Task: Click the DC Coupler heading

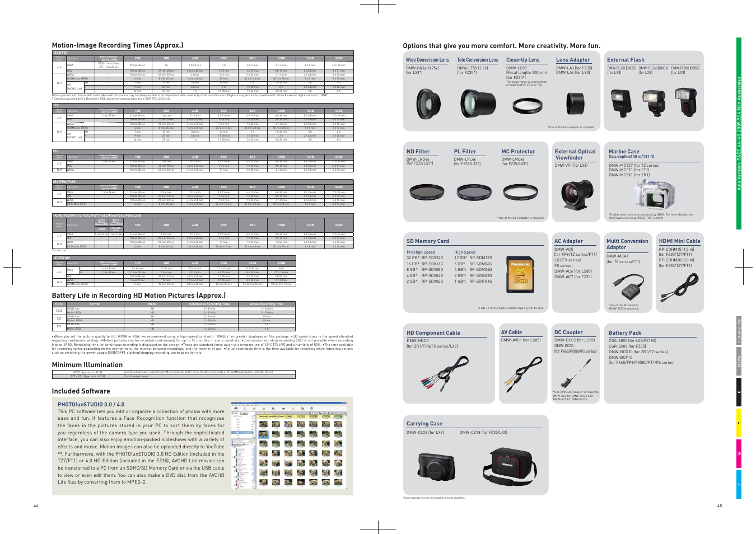Action: (568, 332)
